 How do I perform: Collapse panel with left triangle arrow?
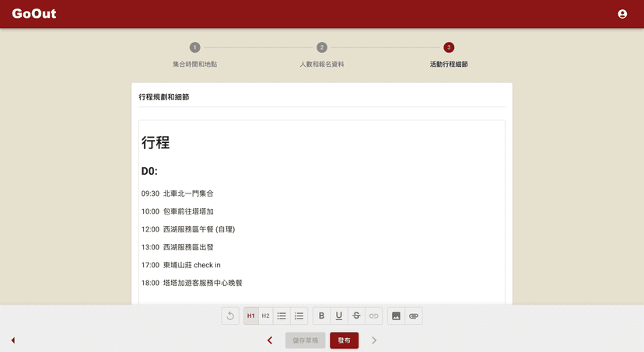[x=12, y=340]
